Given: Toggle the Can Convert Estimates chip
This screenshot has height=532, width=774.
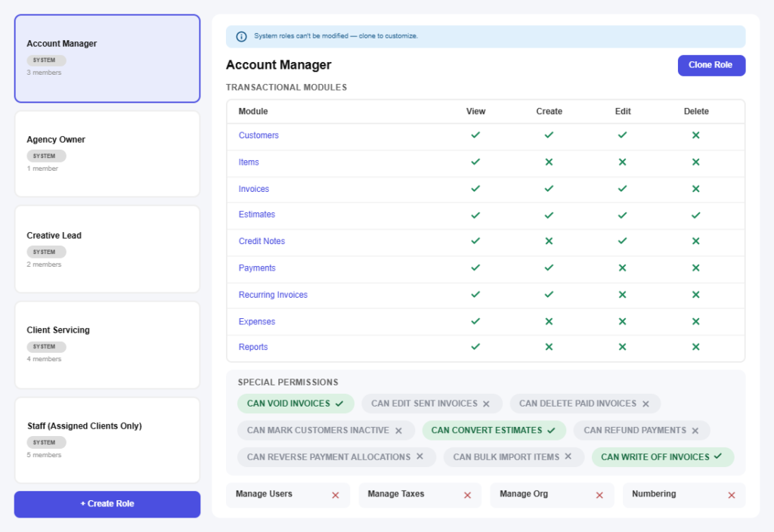Looking at the screenshot, I should click(494, 430).
